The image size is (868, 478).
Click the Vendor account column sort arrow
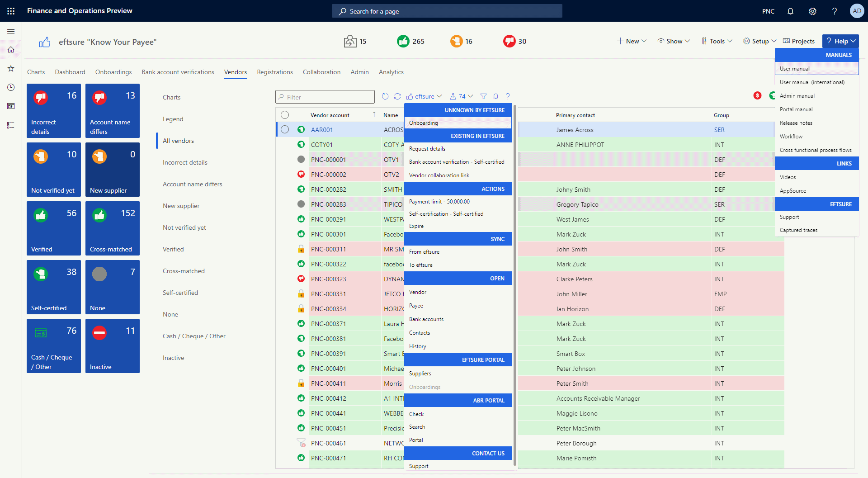[374, 115]
